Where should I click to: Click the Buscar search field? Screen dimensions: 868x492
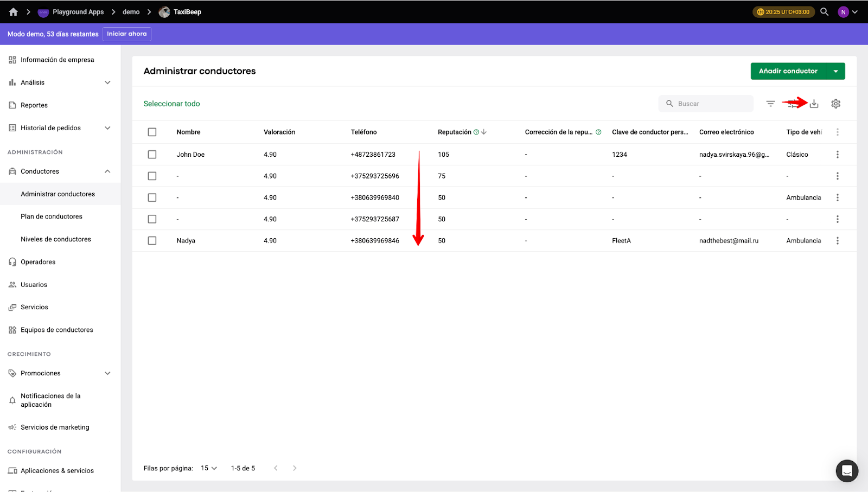tap(706, 104)
